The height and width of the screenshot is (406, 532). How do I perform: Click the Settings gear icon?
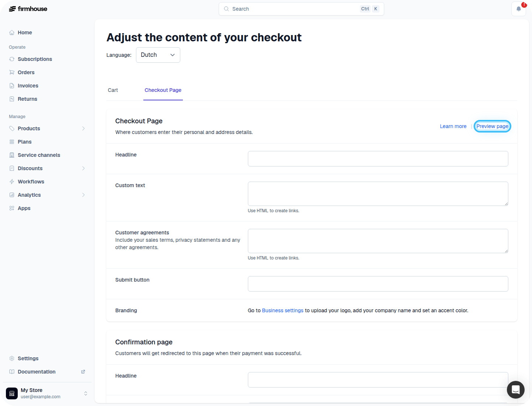(12, 358)
